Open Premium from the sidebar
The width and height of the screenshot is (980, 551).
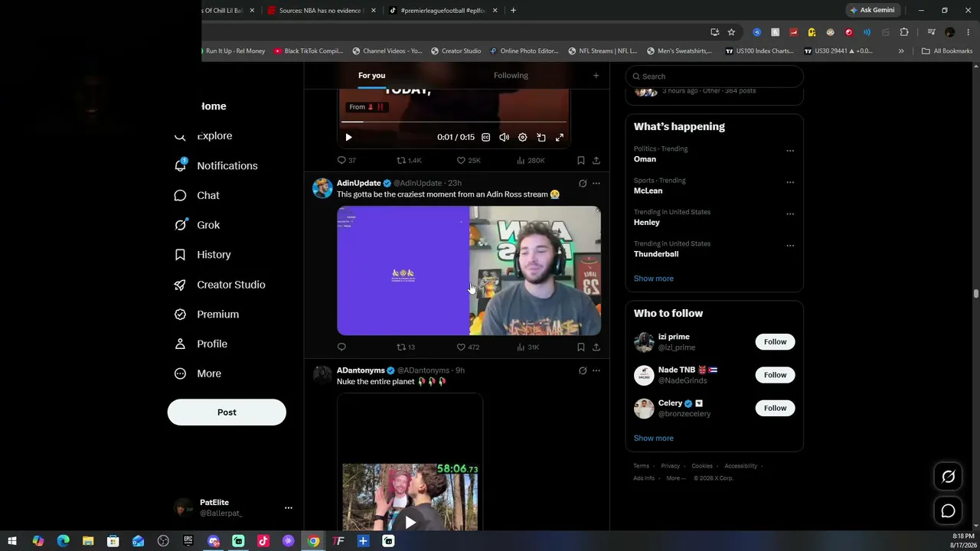pos(207,315)
